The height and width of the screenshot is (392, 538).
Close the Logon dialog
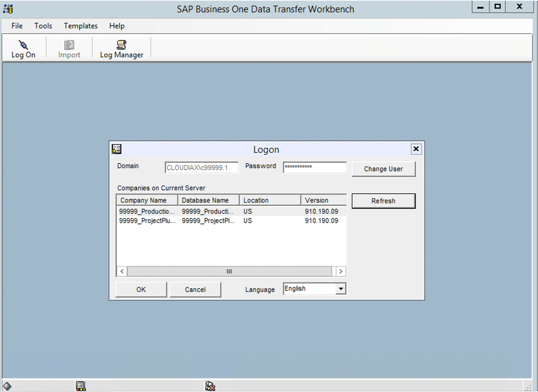(416, 149)
